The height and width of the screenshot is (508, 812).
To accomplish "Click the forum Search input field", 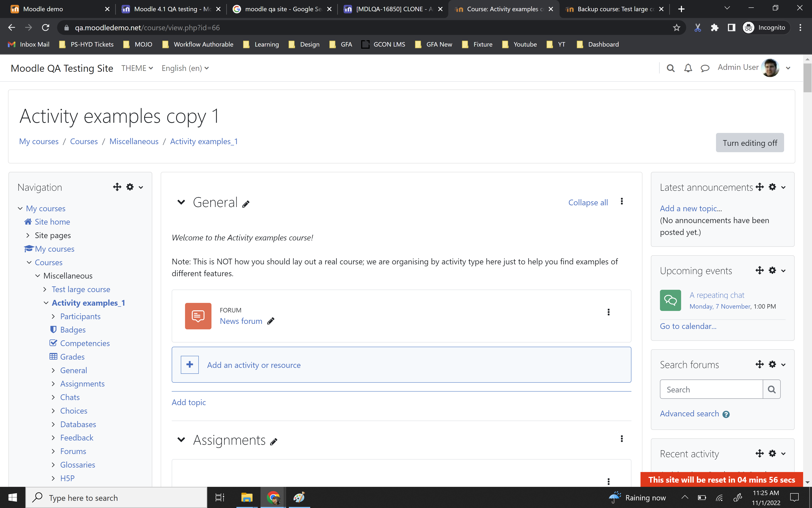I will click(711, 389).
